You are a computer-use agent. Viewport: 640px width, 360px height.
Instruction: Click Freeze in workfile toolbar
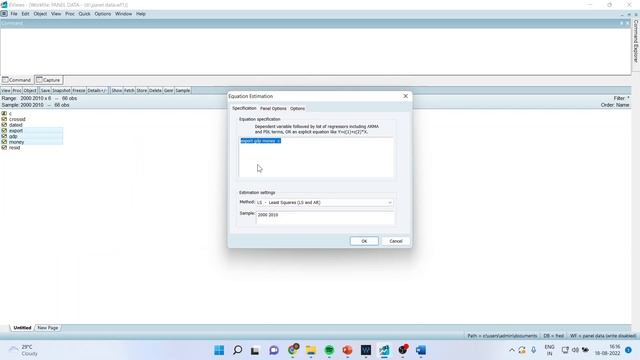(79, 91)
